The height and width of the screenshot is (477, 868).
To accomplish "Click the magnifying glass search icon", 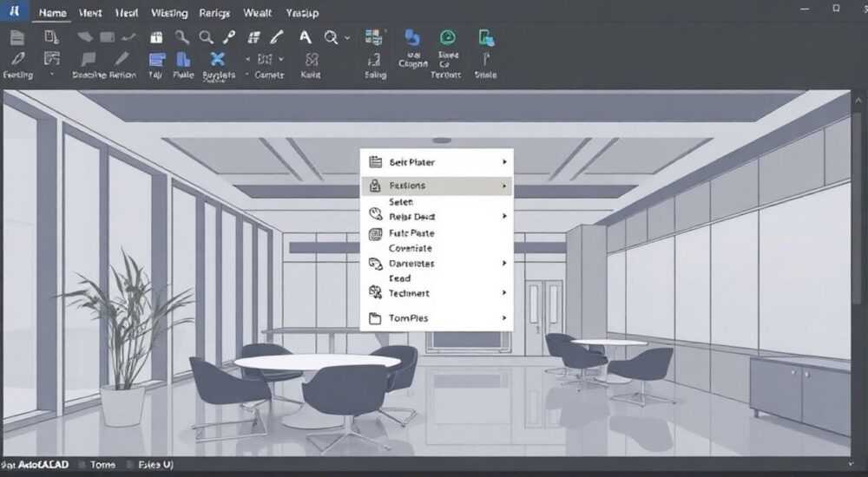I will click(x=206, y=37).
